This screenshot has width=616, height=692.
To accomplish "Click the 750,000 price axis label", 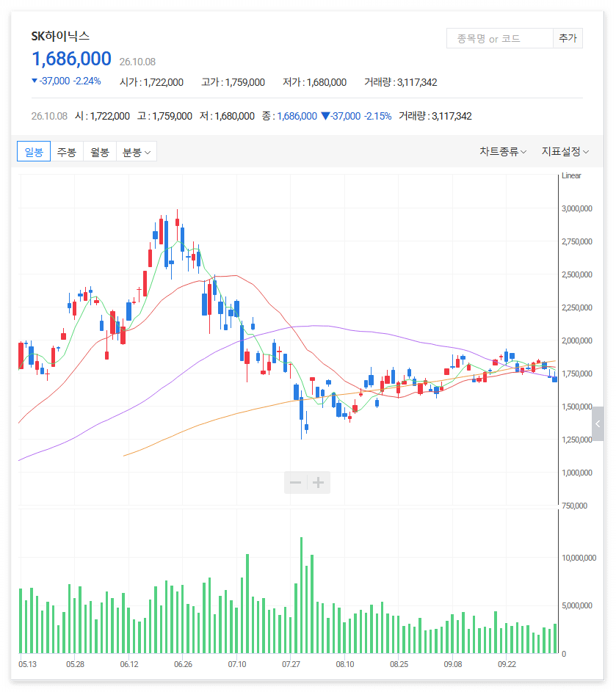I will click(574, 506).
